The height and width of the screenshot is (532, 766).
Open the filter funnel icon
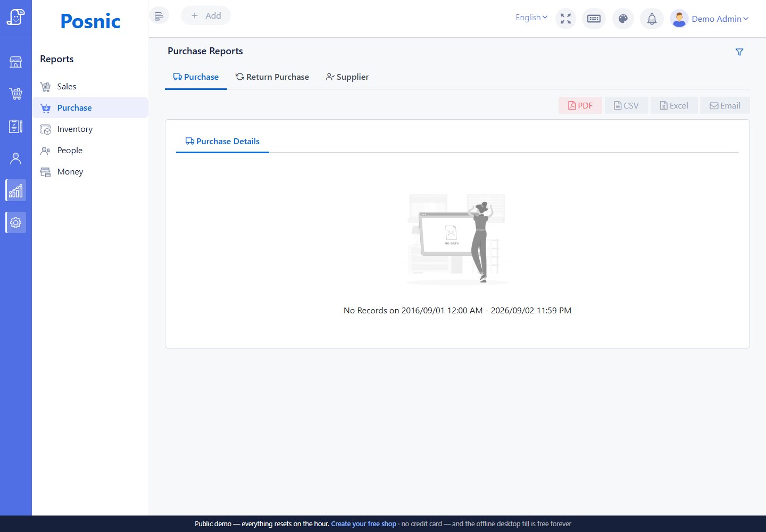point(739,52)
